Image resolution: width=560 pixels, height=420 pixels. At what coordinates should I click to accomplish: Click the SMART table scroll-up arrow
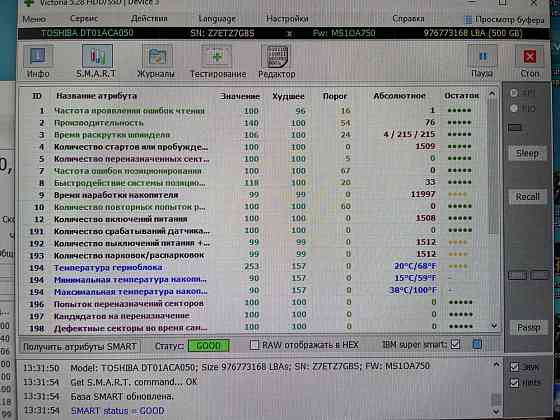pos(492,94)
